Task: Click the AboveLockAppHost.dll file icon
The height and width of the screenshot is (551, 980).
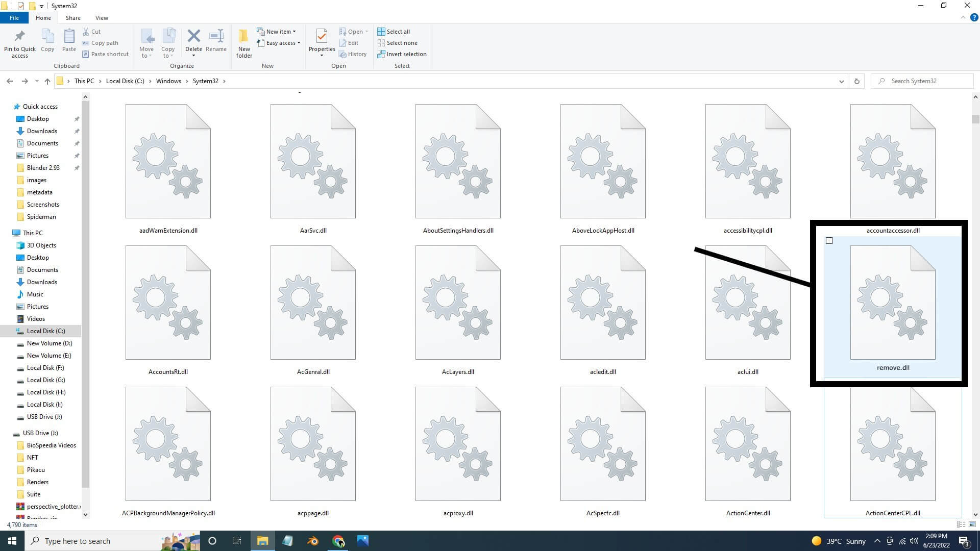Action: tap(603, 160)
